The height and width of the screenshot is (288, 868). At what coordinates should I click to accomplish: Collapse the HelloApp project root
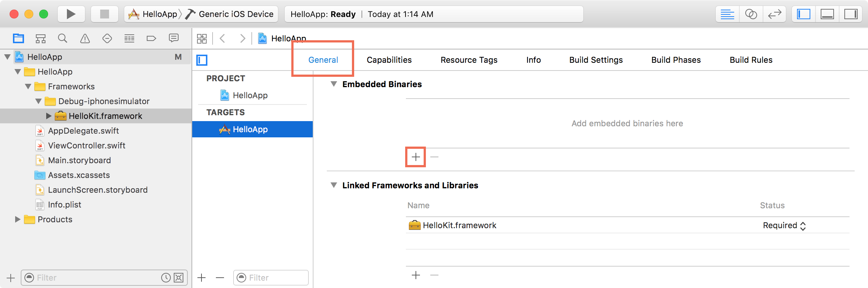tap(7, 57)
